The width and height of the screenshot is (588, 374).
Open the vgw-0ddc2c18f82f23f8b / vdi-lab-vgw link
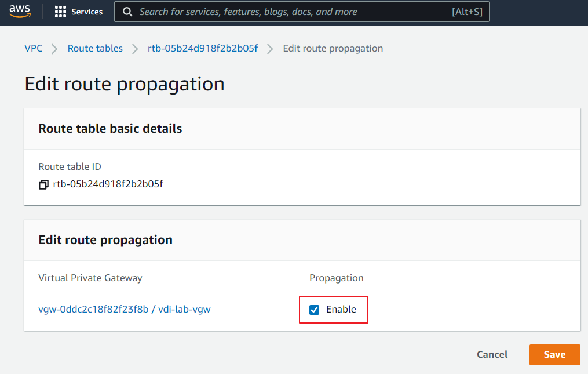click(125, 309)
